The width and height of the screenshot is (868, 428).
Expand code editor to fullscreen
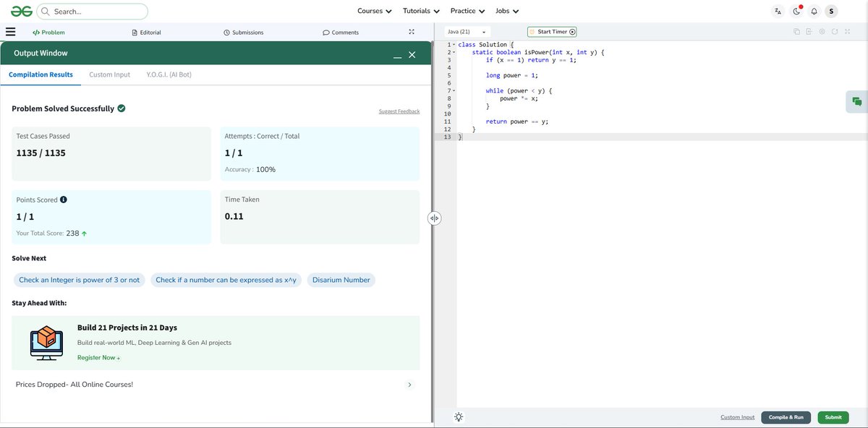[x=848, y=32]
